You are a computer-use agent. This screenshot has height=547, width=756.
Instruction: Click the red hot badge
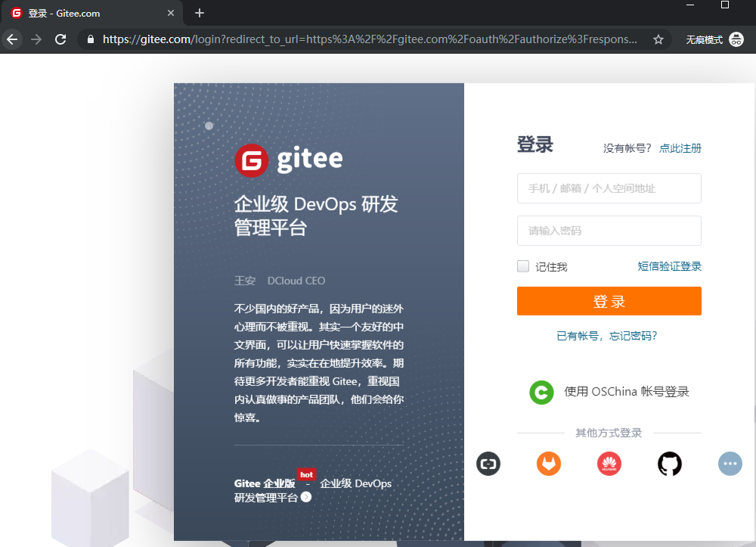(306, 474)
